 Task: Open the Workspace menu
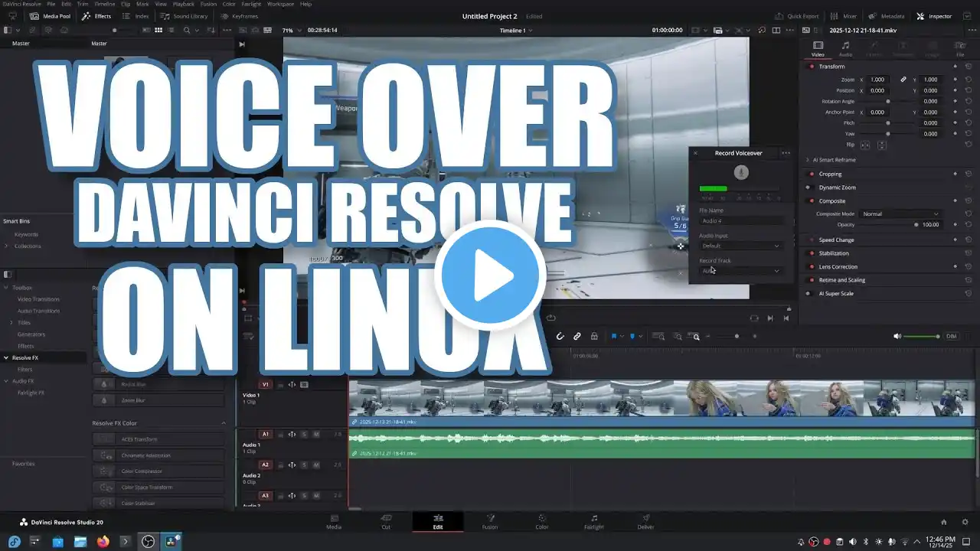(280, 4)
